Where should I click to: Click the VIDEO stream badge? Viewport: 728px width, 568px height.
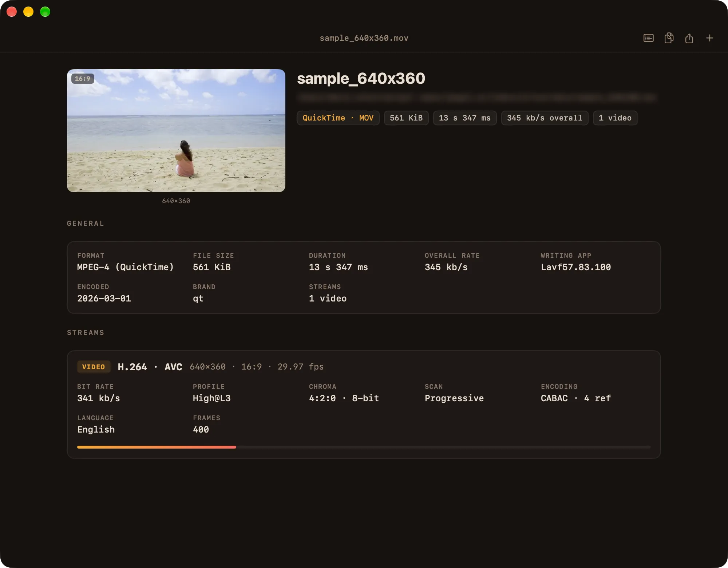point(94,367)
